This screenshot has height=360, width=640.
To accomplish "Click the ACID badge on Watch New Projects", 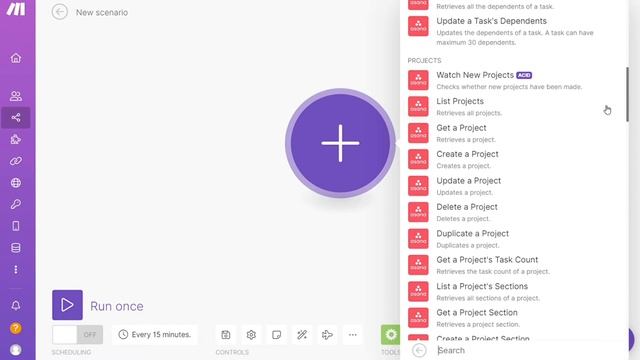I will pyautogui.click(x=524, y=75).
